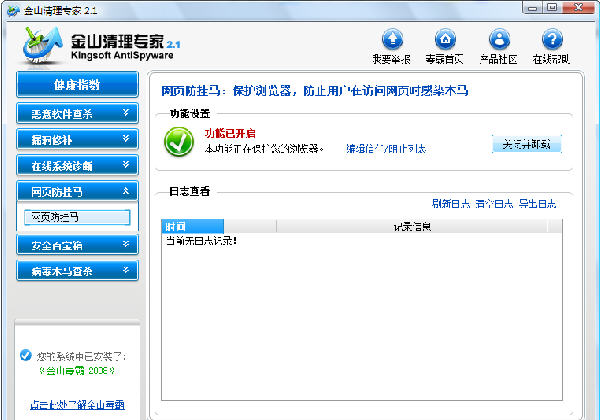Click the Kingsoft AntiSpyware logo icon
The width and height of the screenshot is (600, 420).
coord(41,45)
